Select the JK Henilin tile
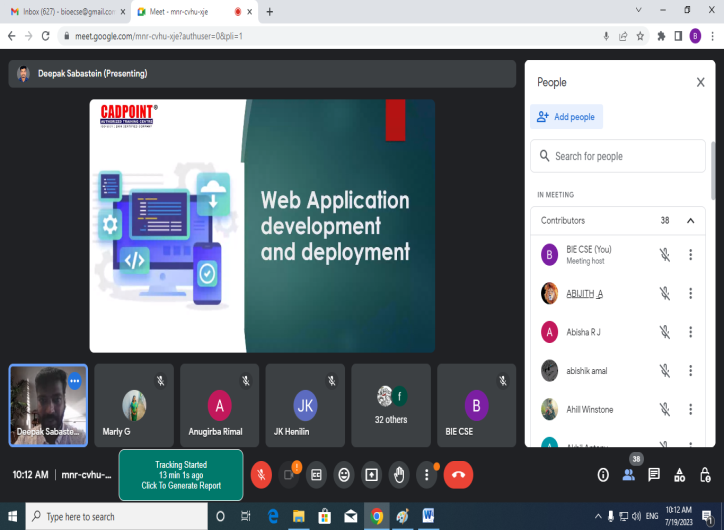Screen dimensions: 724x530 pyautogui.click(x=305, y=405)
